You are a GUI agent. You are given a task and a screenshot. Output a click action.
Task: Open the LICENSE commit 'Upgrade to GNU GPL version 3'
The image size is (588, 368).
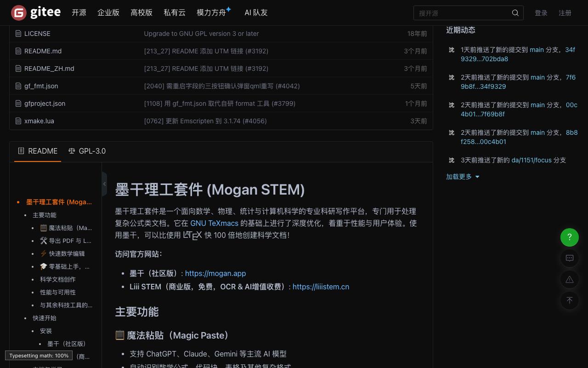[201, 34]
